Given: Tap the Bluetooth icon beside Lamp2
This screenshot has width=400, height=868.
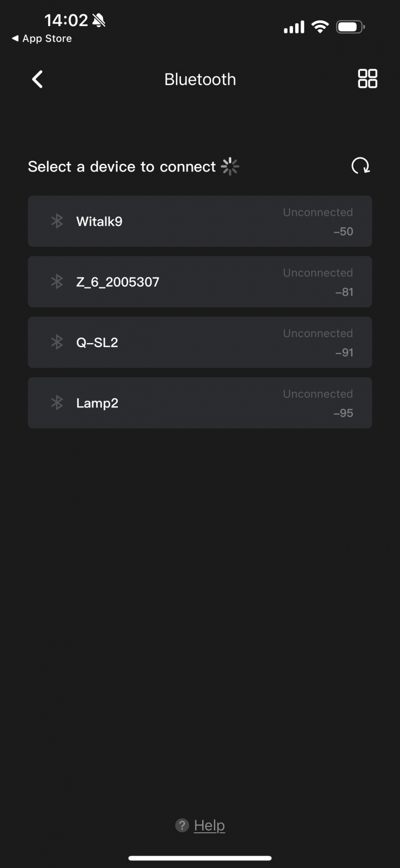Looking at the screenshot, I should (57, 403).
